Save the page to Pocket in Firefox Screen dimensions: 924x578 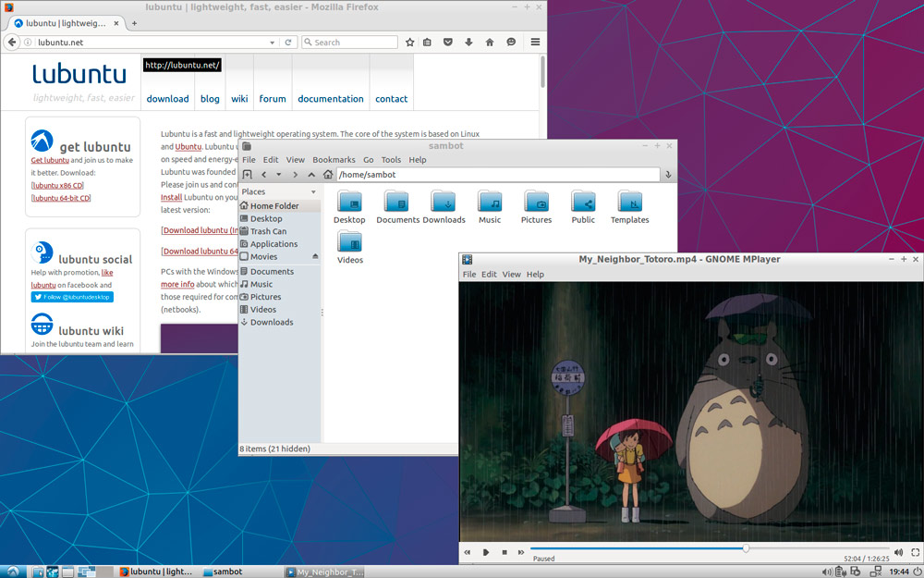tap(448, 43)
